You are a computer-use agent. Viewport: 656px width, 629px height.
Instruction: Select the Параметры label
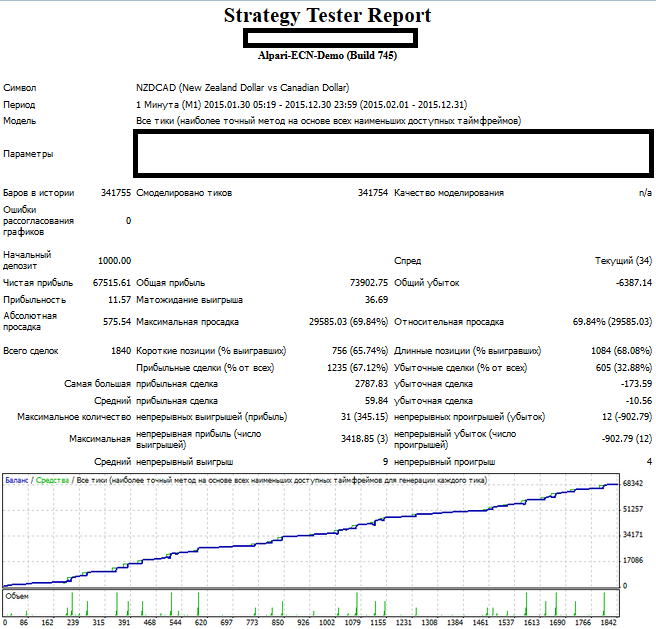(x=28, y=154)
